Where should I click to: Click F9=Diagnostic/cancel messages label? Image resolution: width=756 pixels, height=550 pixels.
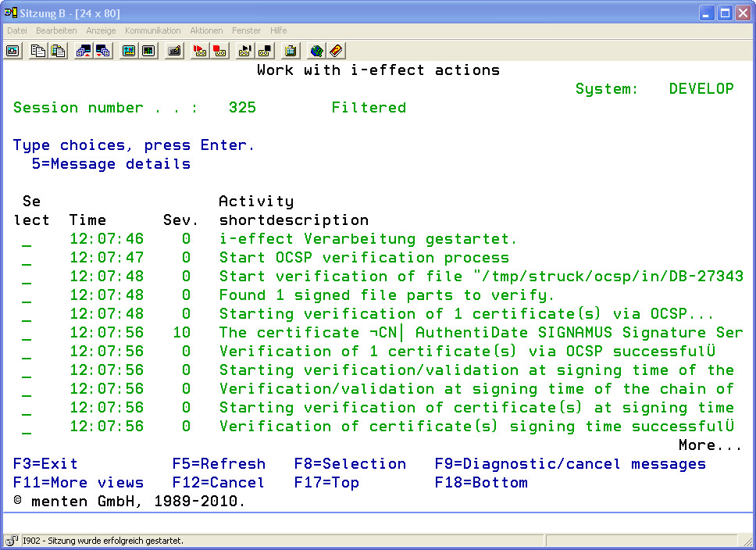pos(570,464)
